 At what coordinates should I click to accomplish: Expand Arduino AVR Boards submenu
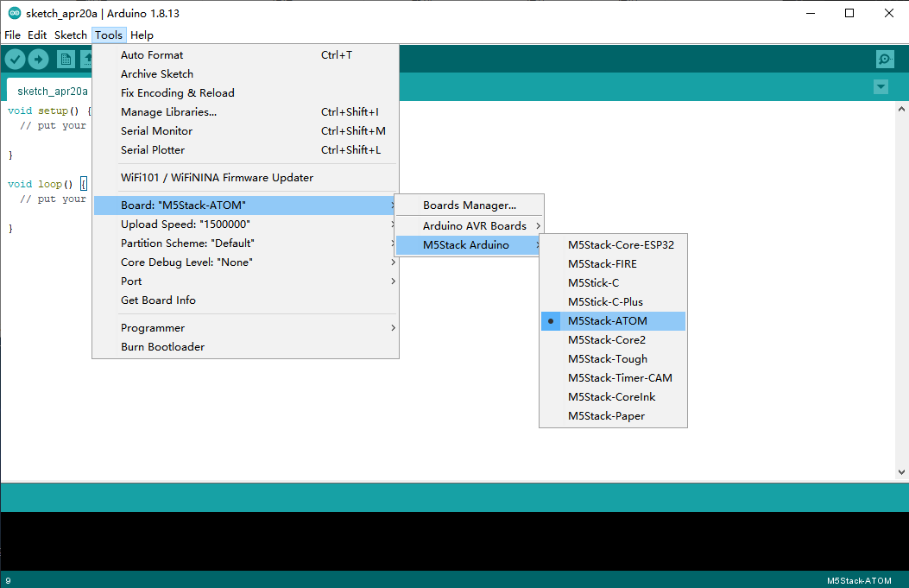[x=470, y=225]
